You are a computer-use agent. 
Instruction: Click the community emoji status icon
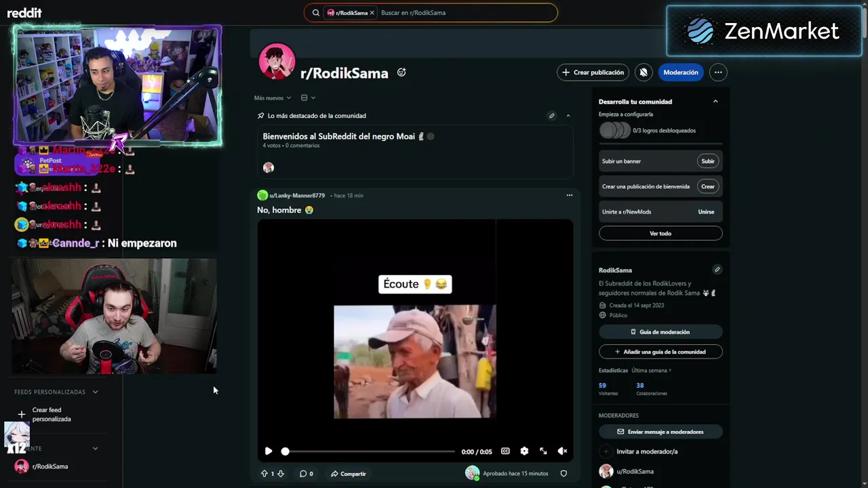401,73
